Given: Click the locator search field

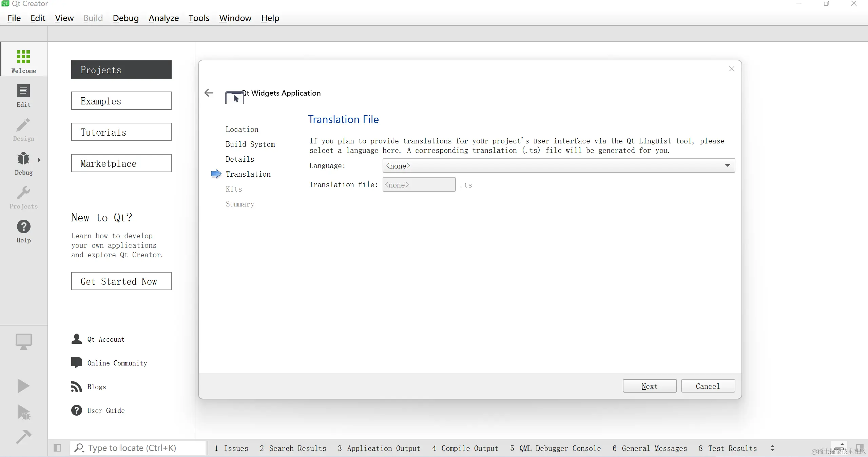Looking at the screenshot, I should 139,448.
